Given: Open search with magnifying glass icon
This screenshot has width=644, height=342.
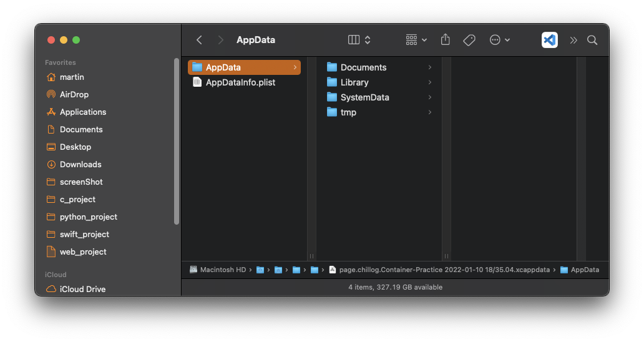Looking at the screenshot, I should click(592, 40).
